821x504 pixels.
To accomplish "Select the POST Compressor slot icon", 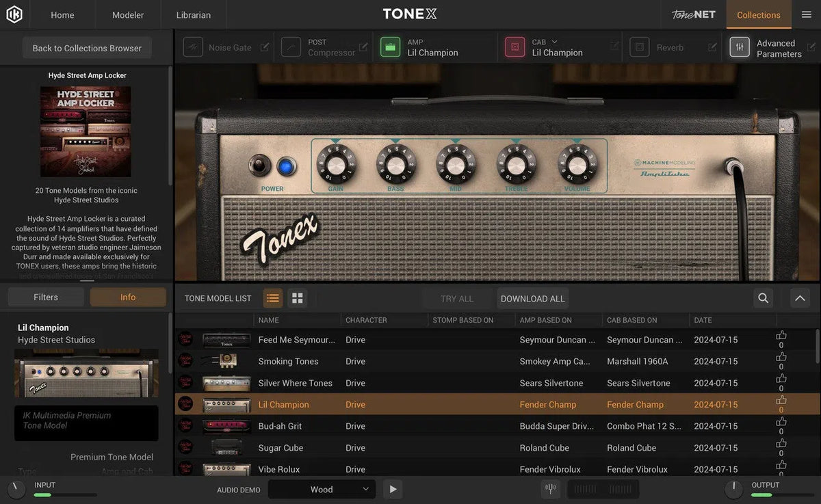I will (x=291, y=47).
